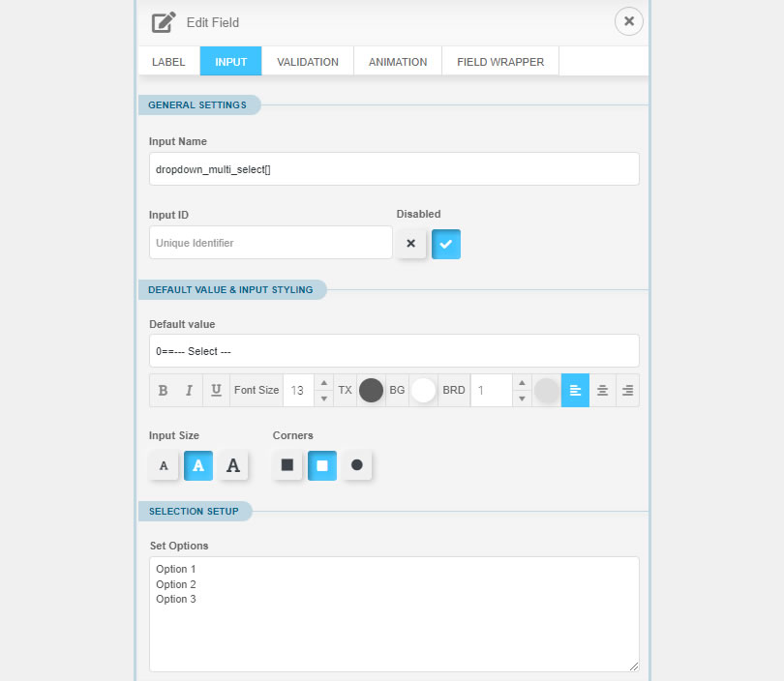Viewport: 784px width, 681px height.
Task: Align input text right
Action: coord(627,390)
